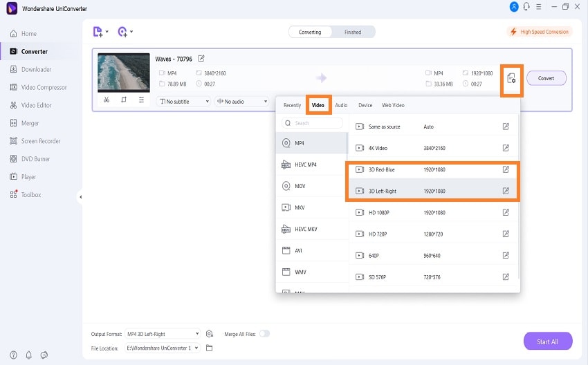The height and width of the screenshot is (365, 588).
Task: Edit the 3D Left-Right preset
Action: (x=506, y=191)
